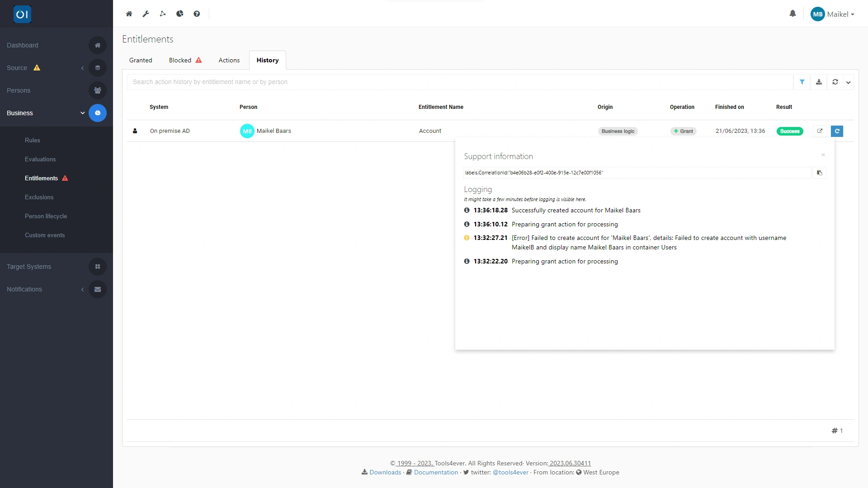Open the help question mark icon
This screenshot has width=868, height=488.
[197, 14]
